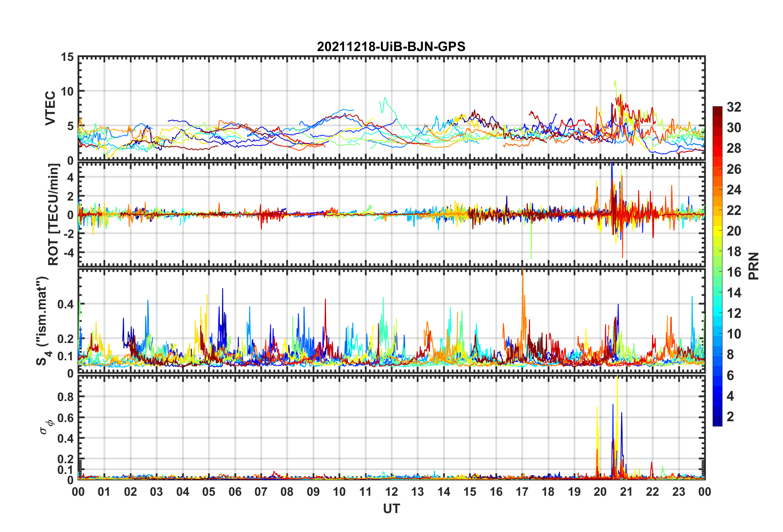
Task: Click colorbar tick label 20
Action: pos(734,231)
